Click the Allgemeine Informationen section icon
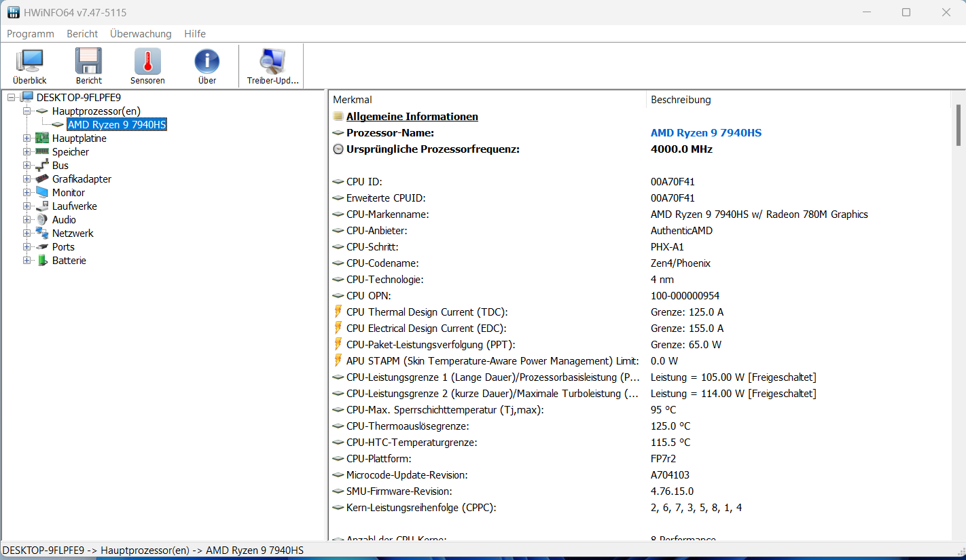 click(338, 116)
